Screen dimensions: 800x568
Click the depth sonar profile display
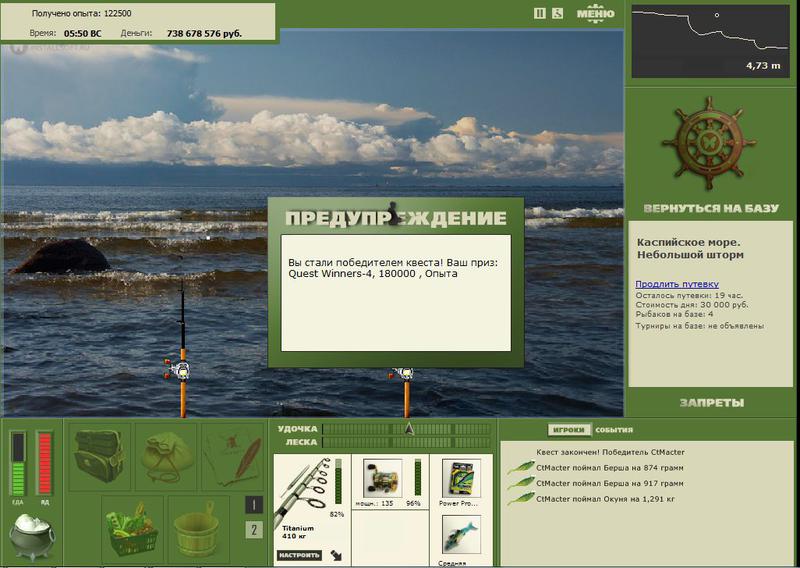pos(711,41)
